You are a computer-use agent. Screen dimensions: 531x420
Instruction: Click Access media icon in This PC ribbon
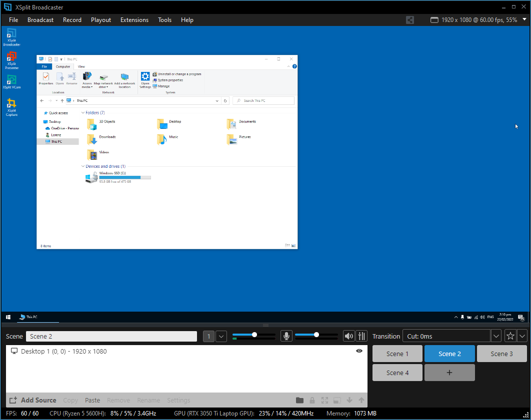coord(87,76)
